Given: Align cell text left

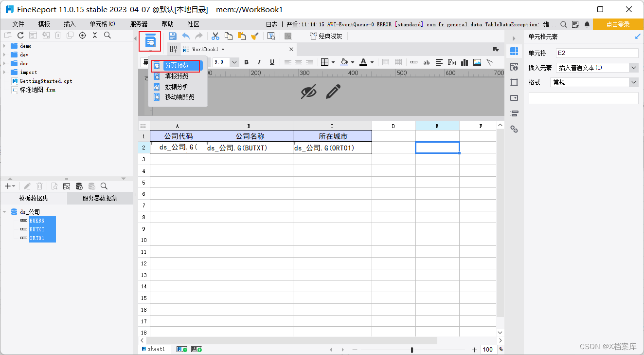Looking at the screenshot, I should tap(288, 62).
